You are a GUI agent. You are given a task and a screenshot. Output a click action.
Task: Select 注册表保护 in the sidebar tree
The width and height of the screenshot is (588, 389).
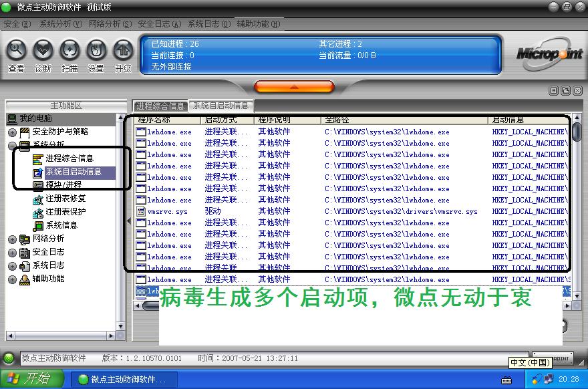65,212
